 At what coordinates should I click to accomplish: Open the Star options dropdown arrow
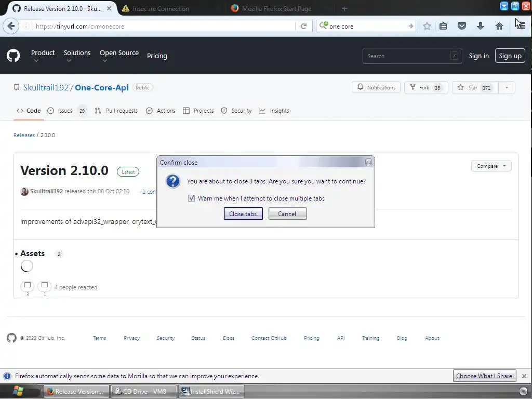tap(507, 87)
